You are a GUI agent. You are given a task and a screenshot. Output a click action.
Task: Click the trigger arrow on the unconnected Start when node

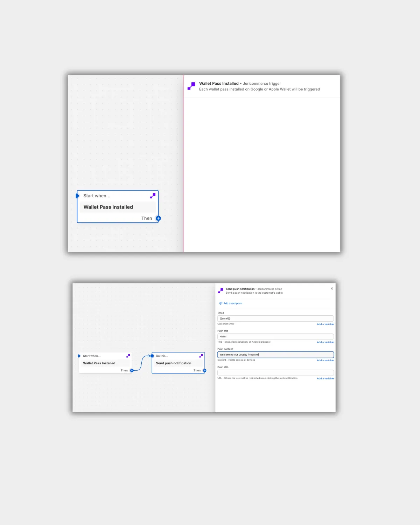(78, 196)
